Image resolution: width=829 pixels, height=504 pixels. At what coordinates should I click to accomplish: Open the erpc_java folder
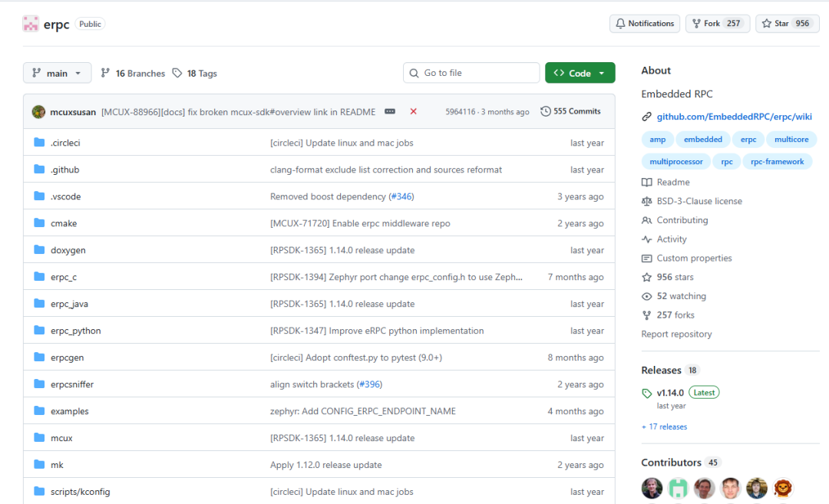click(x=69, y=305)
